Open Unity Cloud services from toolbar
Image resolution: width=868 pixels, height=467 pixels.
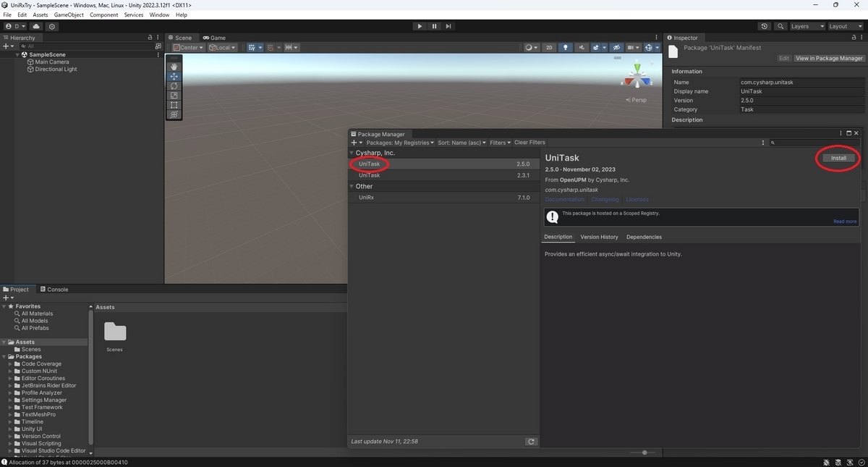35,26
